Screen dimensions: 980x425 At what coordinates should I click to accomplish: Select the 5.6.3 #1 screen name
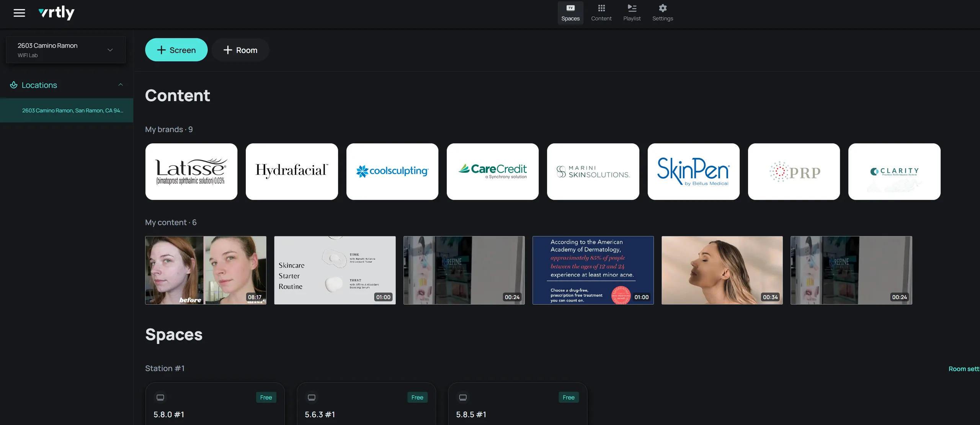[x=320, y=415]
